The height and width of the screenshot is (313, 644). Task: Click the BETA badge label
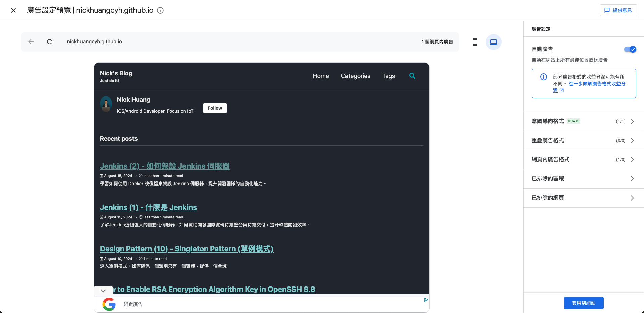click(573, 121)
